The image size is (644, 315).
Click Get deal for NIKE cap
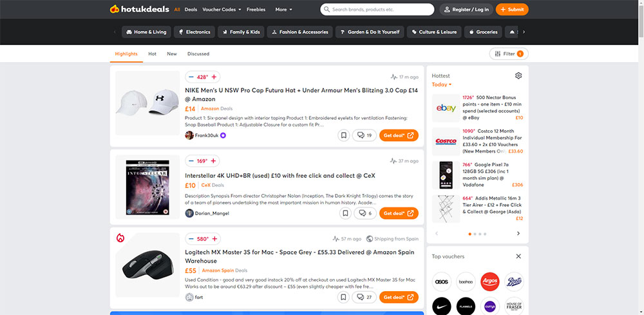pos(399,135)
